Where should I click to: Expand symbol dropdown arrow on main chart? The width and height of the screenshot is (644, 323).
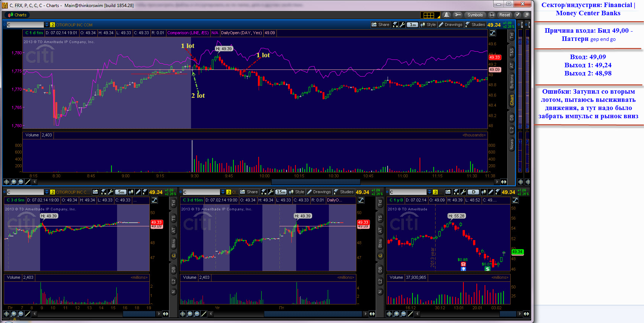coord(46,25)
